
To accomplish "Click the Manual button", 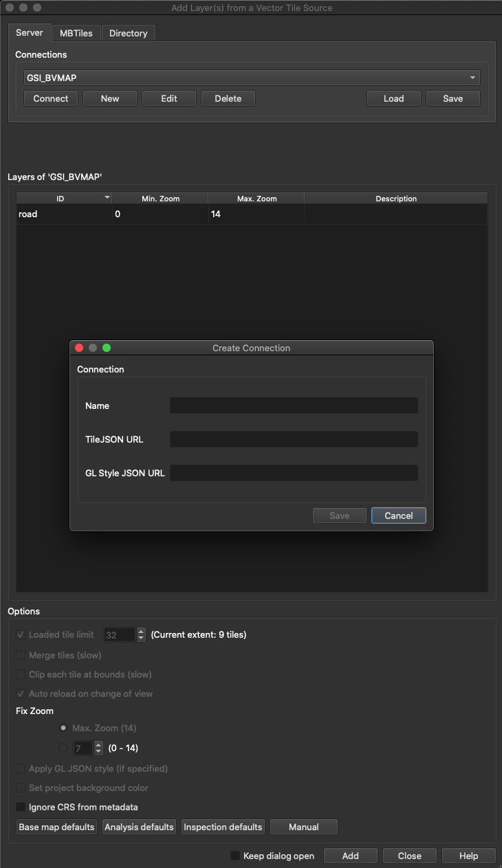I will tap(304, 827).
